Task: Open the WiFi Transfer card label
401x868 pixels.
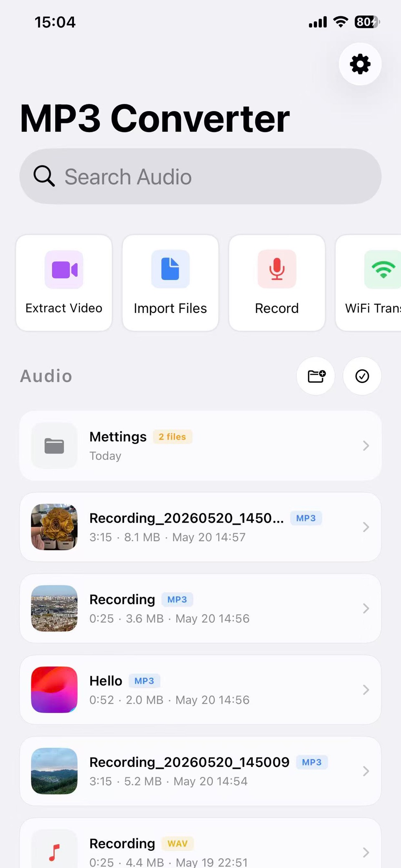Action: pyautogui.click(x=373, y=308)
